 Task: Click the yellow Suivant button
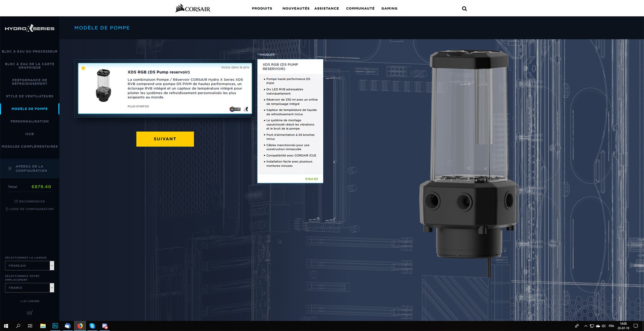point(165,139)
